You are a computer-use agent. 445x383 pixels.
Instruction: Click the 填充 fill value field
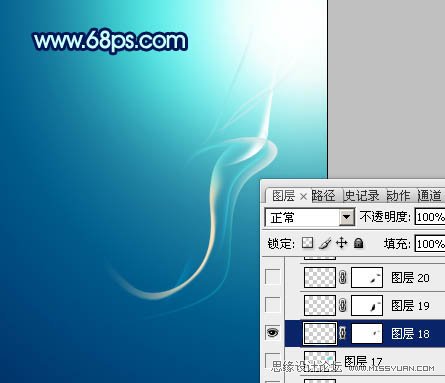tap(430, 244)
